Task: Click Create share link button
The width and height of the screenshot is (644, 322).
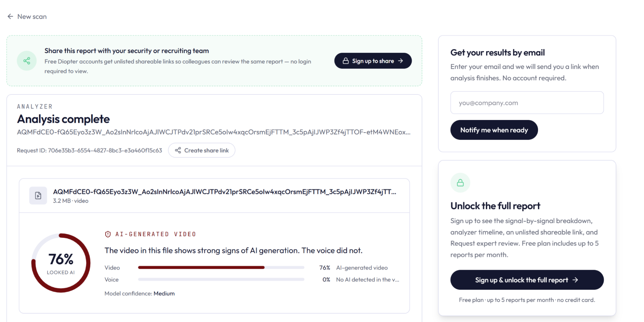Action: 202,150
